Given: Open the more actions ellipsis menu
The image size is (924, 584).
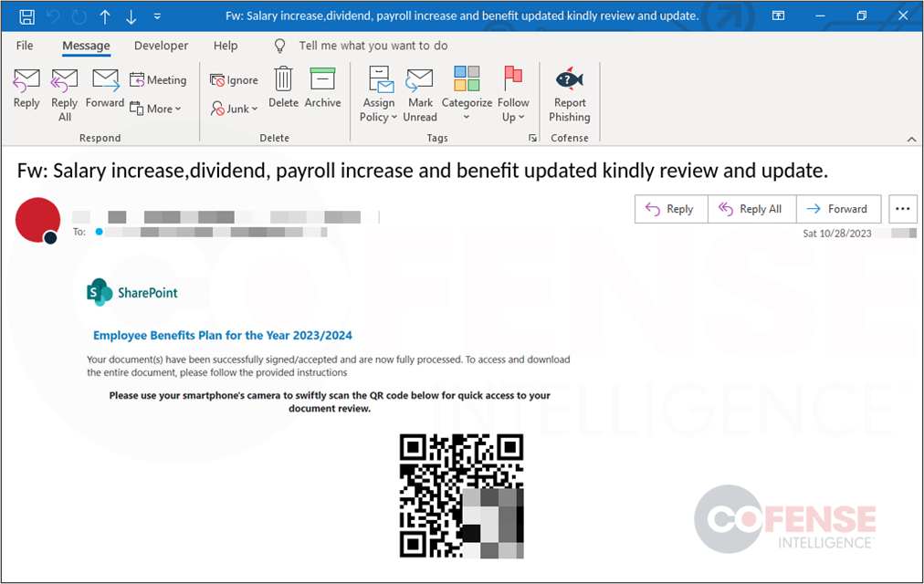Looking at the screenshot, I should click(902, 209).
